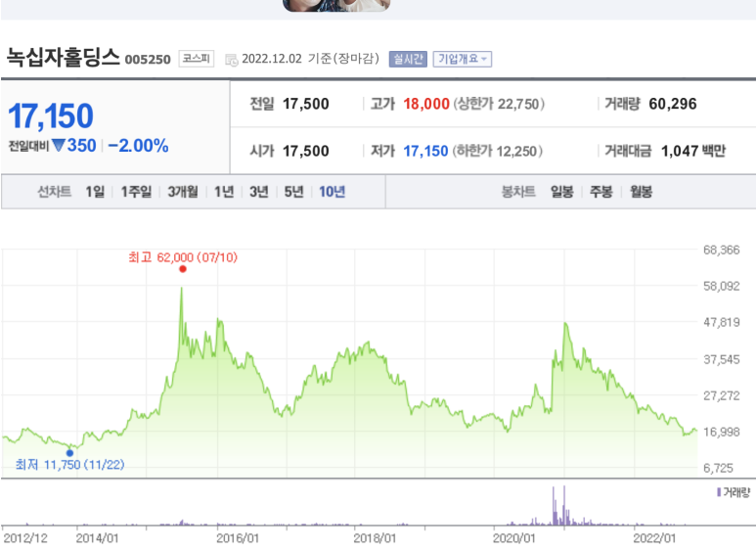
Task: Click the 2022/01 x-axis label
Action: (x=654, y=538)
